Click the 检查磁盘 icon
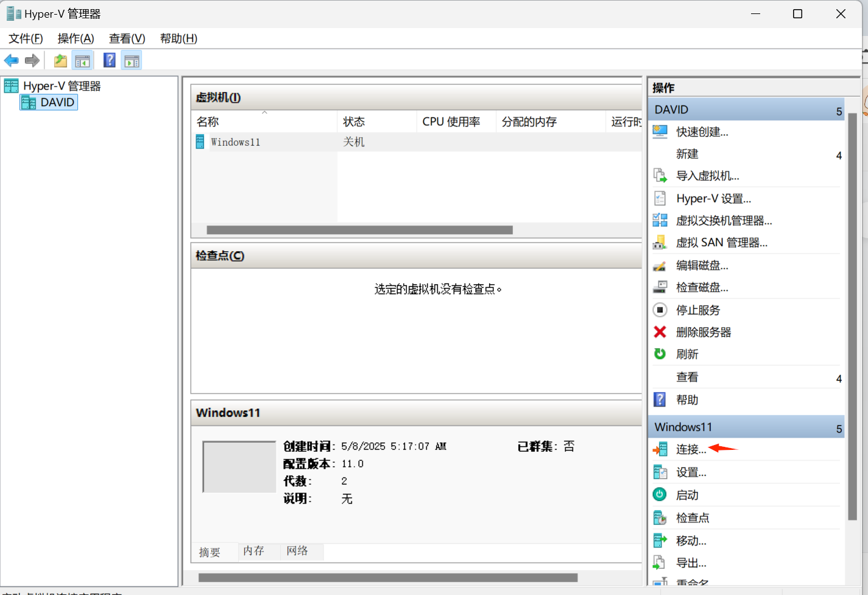868x595 pixels. 660,287
